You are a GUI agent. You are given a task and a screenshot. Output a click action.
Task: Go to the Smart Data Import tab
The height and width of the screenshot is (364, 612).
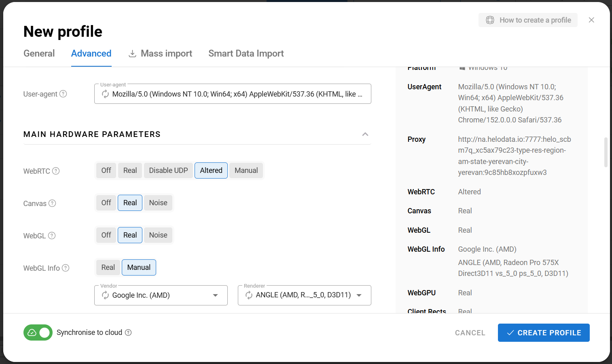246,53
